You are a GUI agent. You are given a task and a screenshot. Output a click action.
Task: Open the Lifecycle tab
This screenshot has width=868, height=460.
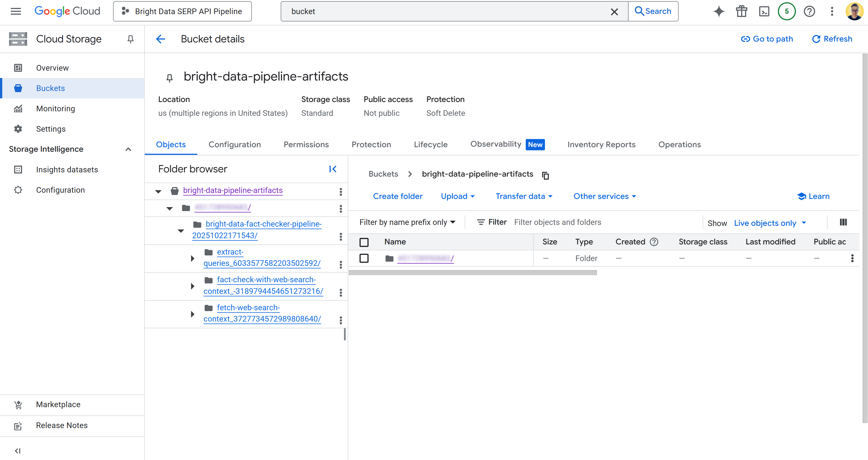point(430,144)
